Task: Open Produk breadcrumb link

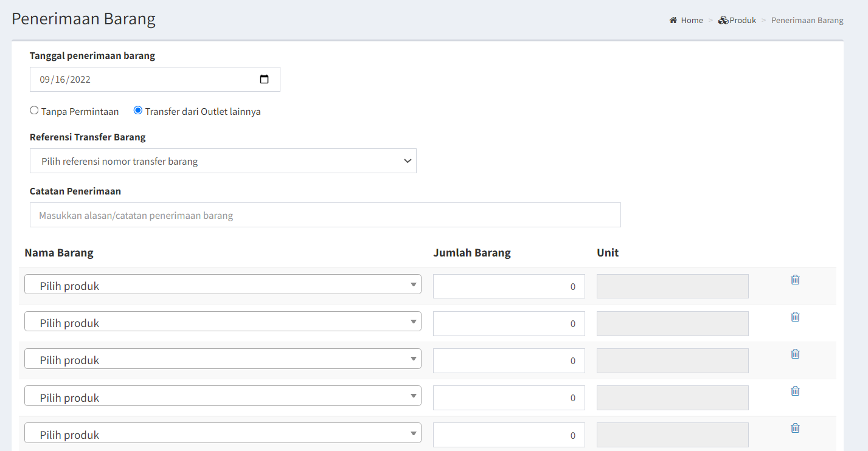Action: click(743, 20)
